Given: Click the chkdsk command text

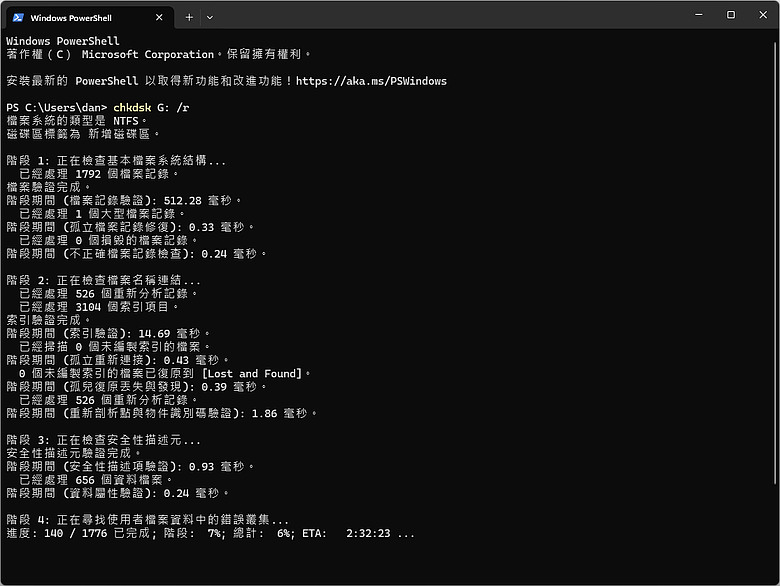Looking at the screenshot, I should [132, 107].
